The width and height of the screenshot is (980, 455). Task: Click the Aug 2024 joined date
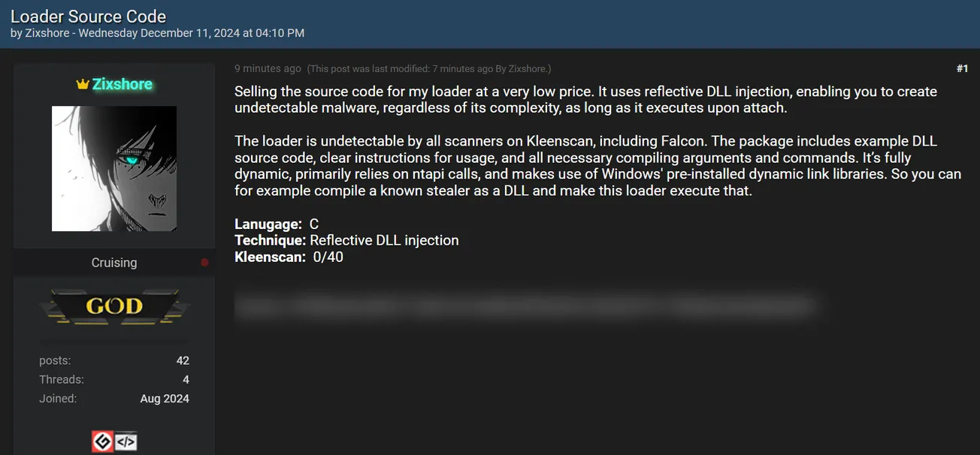(165, 399)
